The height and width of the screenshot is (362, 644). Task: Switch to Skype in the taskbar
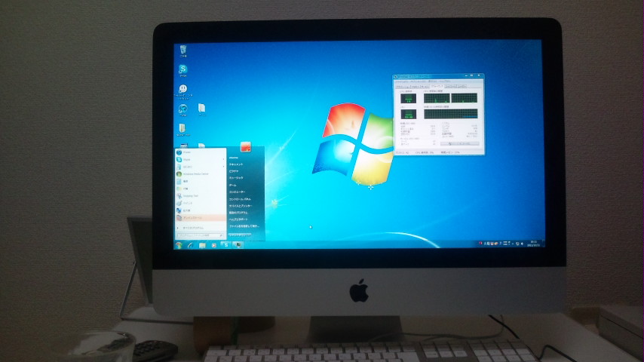[226, 245]
